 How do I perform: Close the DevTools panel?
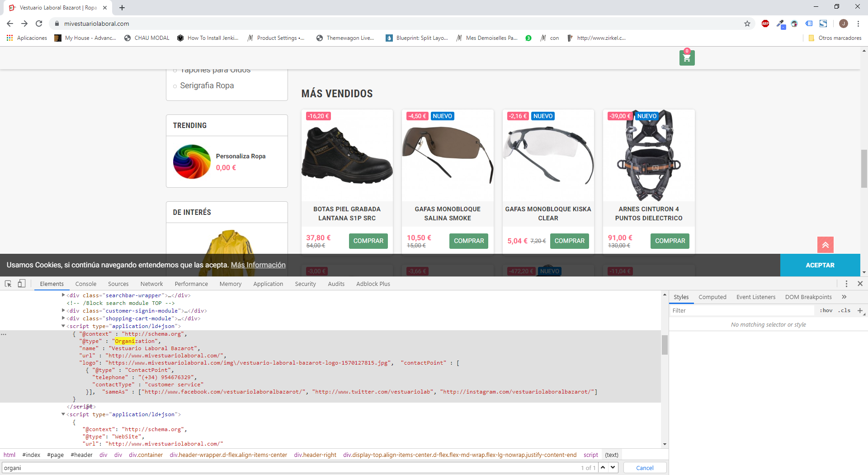click(x=860, y=284)
